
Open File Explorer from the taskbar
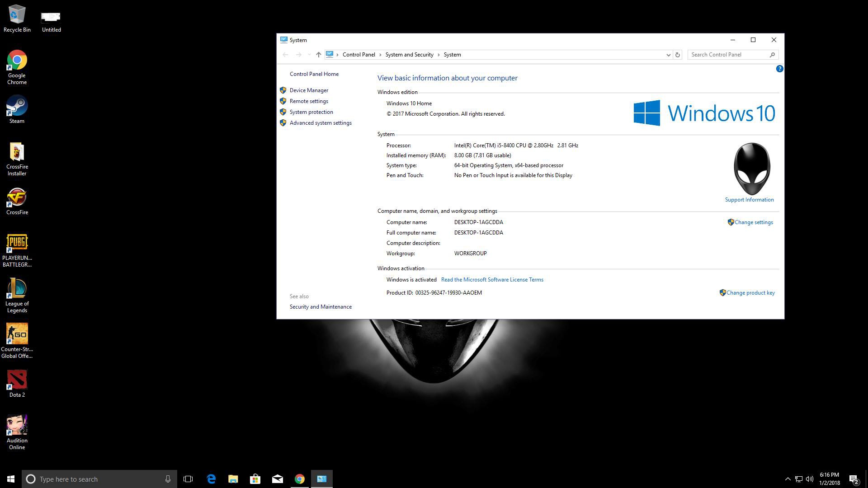(233, 479)
